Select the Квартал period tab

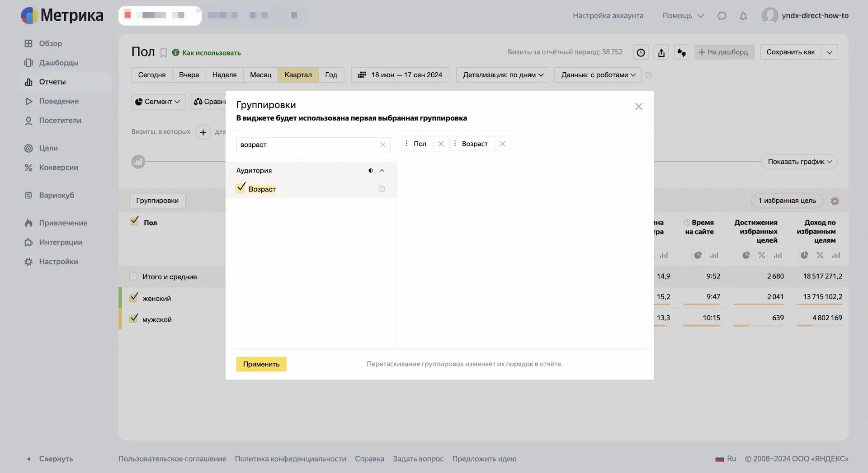pos(298,75)
